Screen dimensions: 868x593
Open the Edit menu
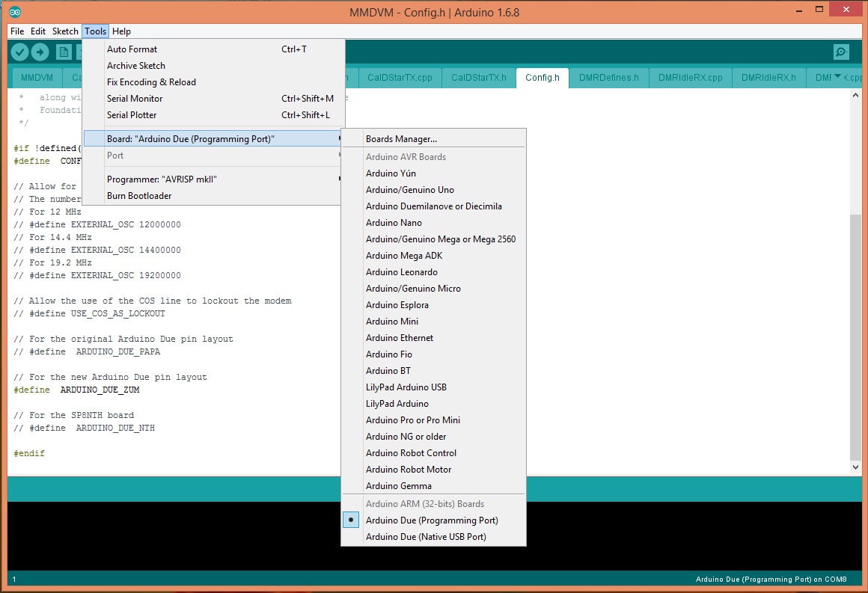38,31
